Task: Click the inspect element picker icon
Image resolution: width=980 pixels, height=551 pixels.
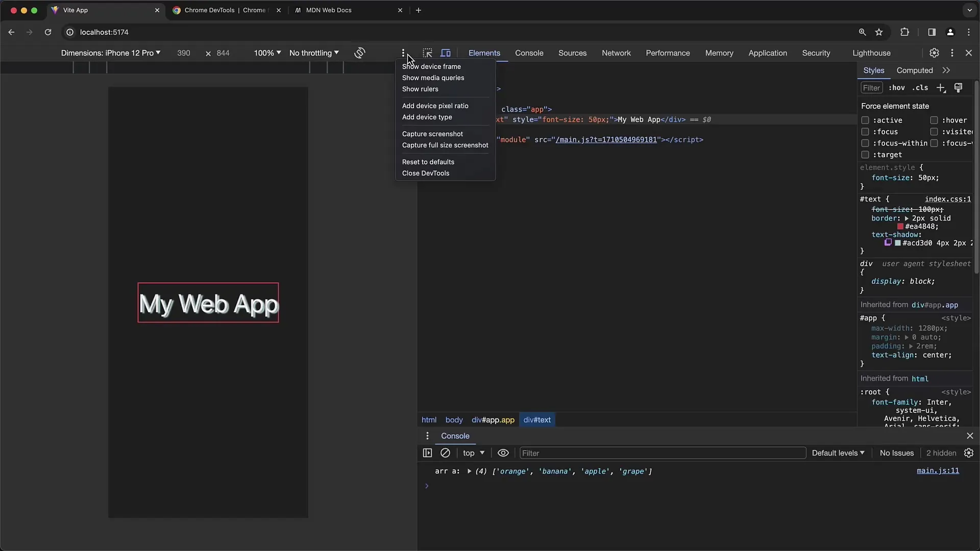Action: point(426,53)
